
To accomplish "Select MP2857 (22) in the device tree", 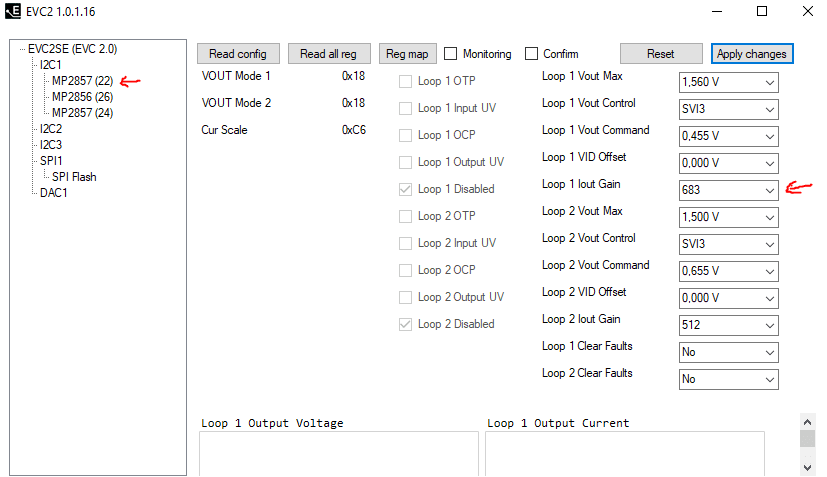I will 82,81.
